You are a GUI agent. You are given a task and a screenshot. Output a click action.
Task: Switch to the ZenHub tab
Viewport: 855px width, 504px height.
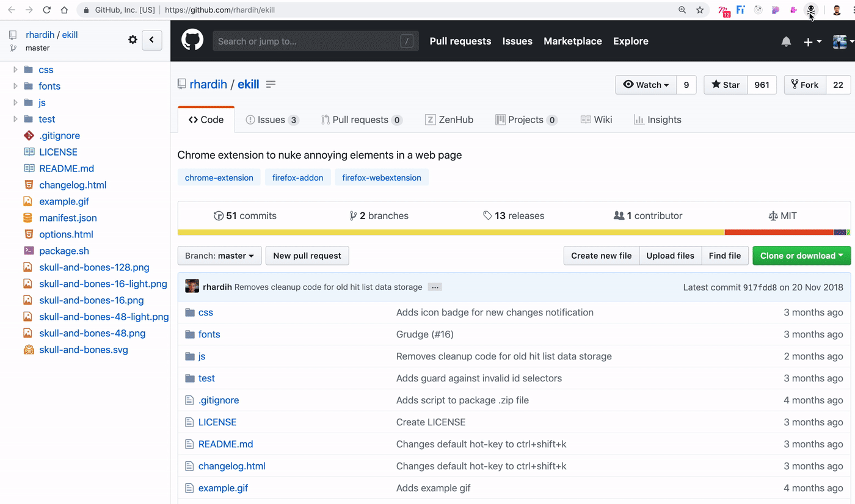pos(449,120)
